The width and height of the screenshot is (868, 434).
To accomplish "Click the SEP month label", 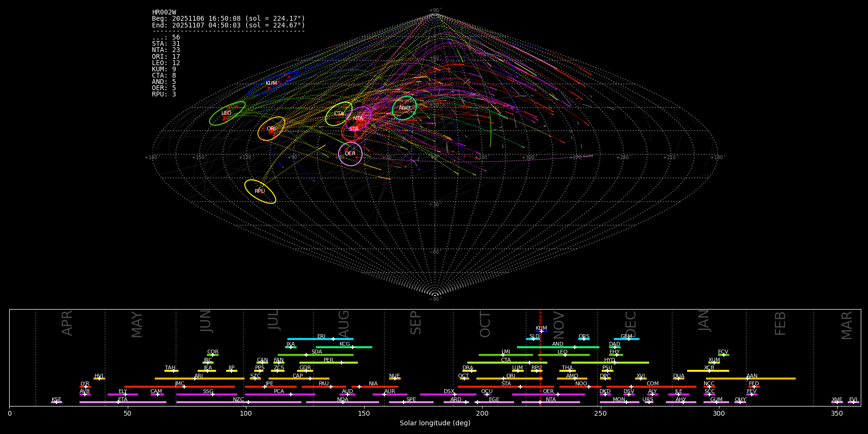I will click(x=416, y=323).
